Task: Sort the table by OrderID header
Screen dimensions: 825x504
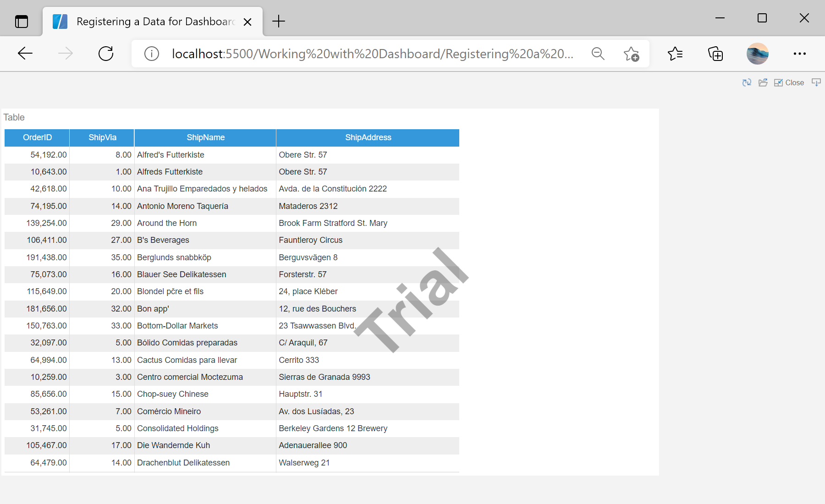Action: pyautogui.click(x=37, y=137)
